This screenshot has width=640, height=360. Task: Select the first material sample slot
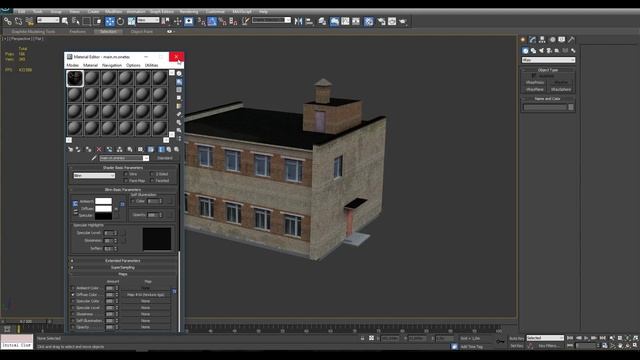75,78
